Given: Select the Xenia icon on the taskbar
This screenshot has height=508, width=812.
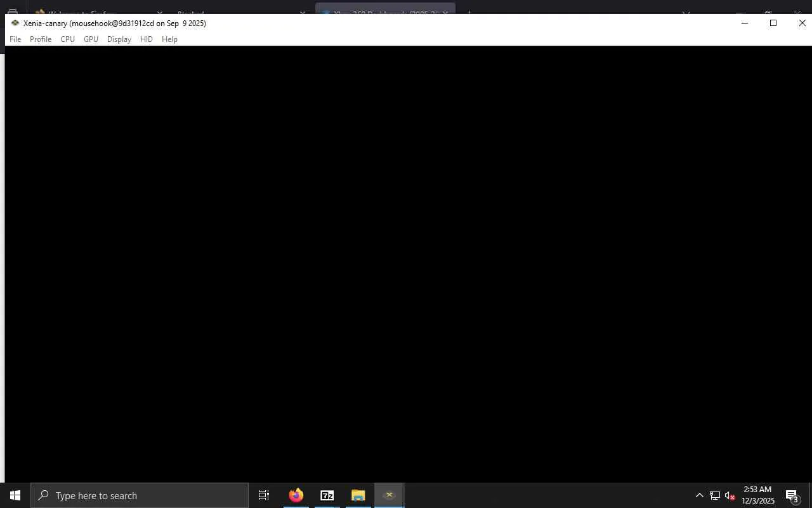Looking at the screenshot, I should click(x=390, y=495).
